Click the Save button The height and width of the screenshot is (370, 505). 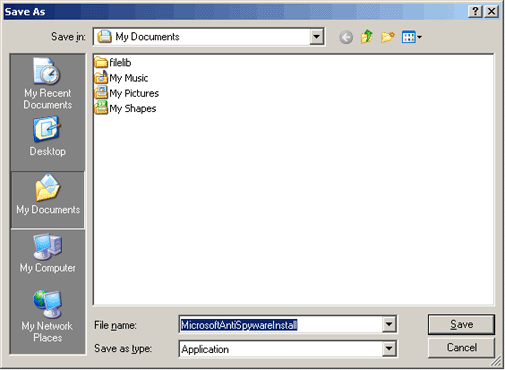click(461, 324)
